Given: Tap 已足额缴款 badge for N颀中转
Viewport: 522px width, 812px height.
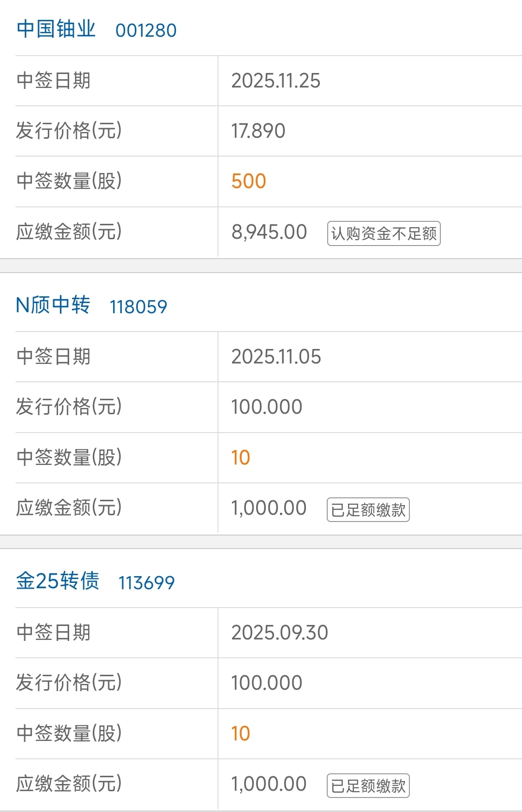Looking at the screenshot, I should point(368,509).
